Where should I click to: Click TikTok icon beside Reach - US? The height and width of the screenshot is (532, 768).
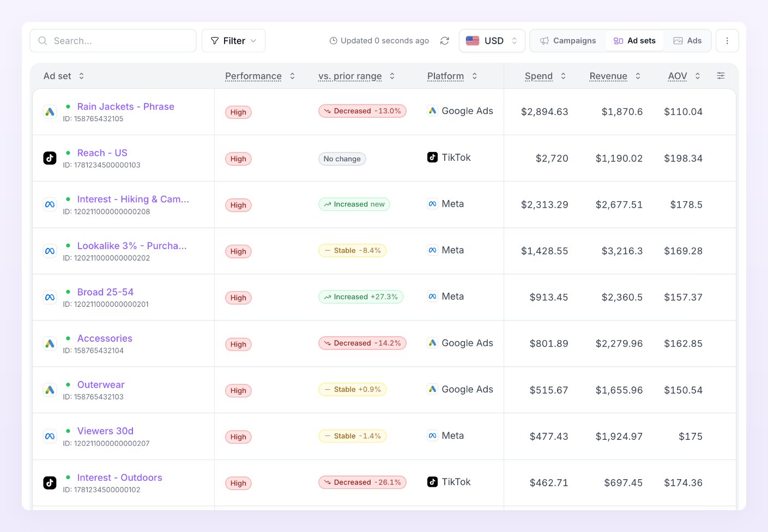[50, 158]
